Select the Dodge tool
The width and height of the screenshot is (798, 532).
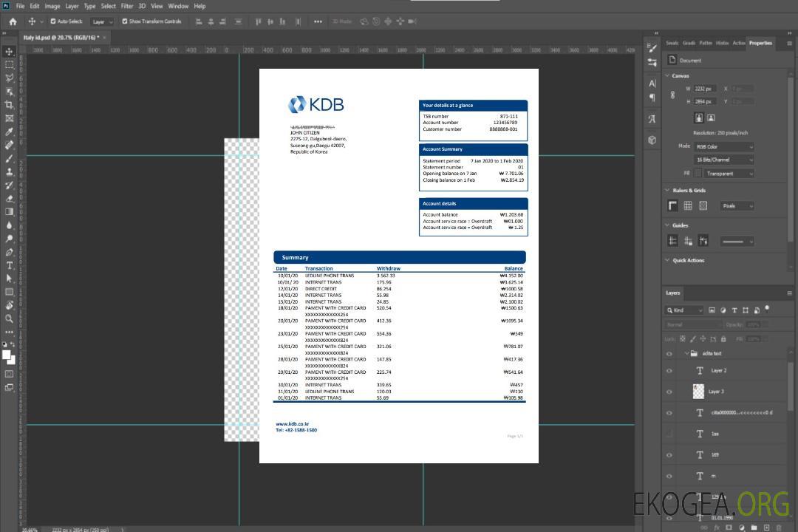point(9,238)
